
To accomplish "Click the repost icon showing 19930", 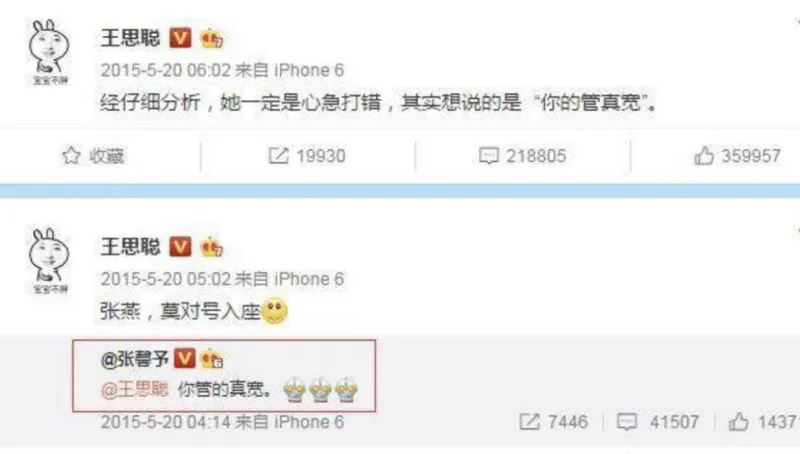I will [x=279, y=156].
